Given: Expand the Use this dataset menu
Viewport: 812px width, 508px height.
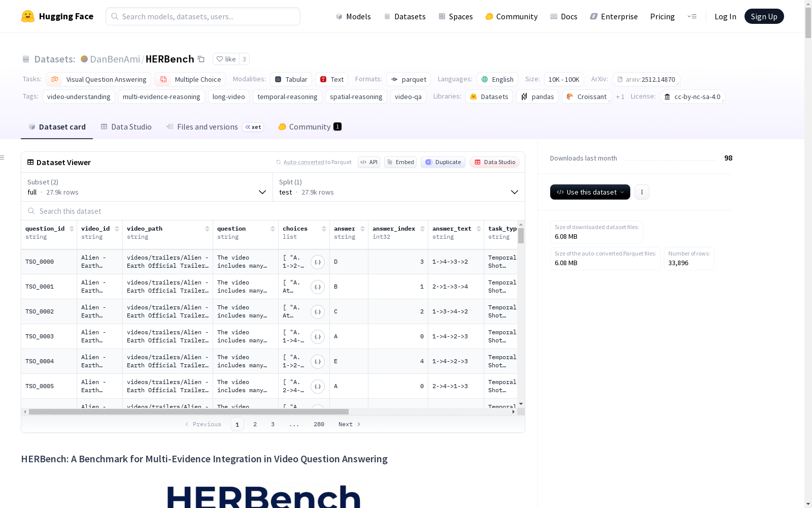Looking at the screenshot, I should tap(590, 192).
